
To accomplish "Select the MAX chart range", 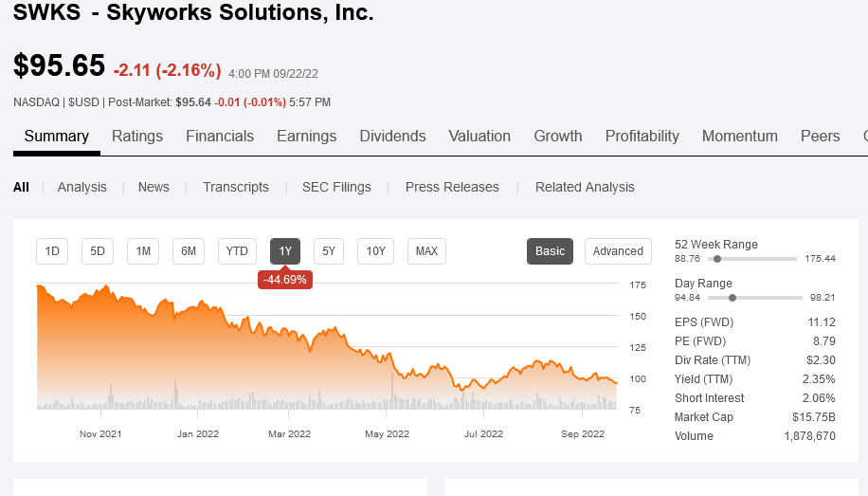I will point(426,251).
